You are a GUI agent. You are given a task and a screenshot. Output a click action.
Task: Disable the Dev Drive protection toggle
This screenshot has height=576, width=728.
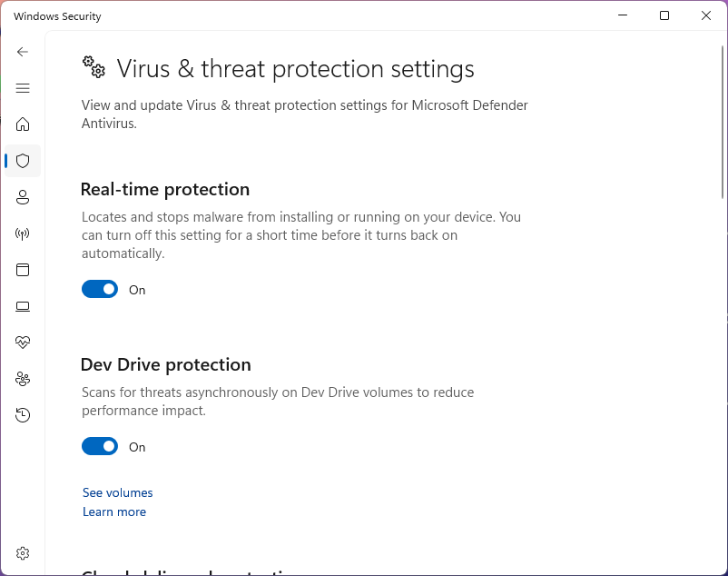tap(100, 447)
